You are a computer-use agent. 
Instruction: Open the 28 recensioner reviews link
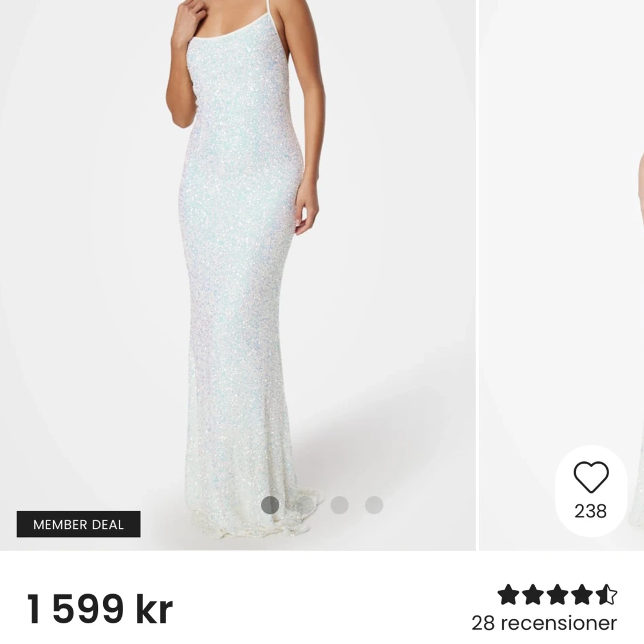[544, 623]
